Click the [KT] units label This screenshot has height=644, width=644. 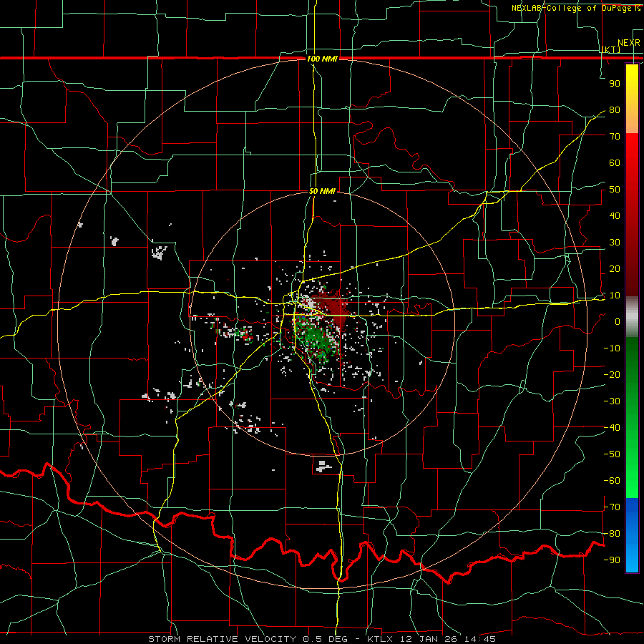click(611, 49)
